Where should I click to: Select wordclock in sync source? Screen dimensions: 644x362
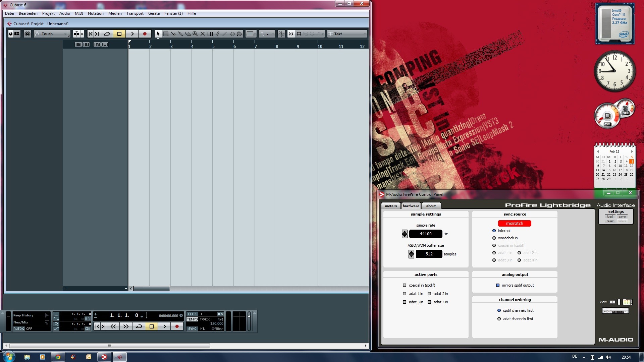[x=494, y=238]
